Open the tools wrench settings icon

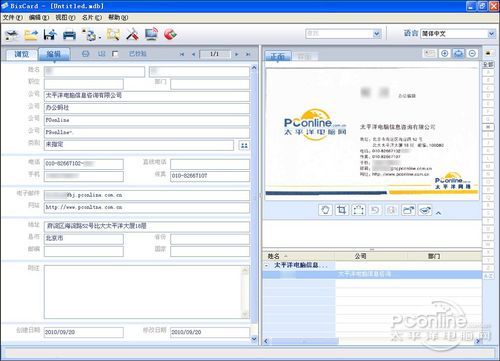[x=132, y=34]
